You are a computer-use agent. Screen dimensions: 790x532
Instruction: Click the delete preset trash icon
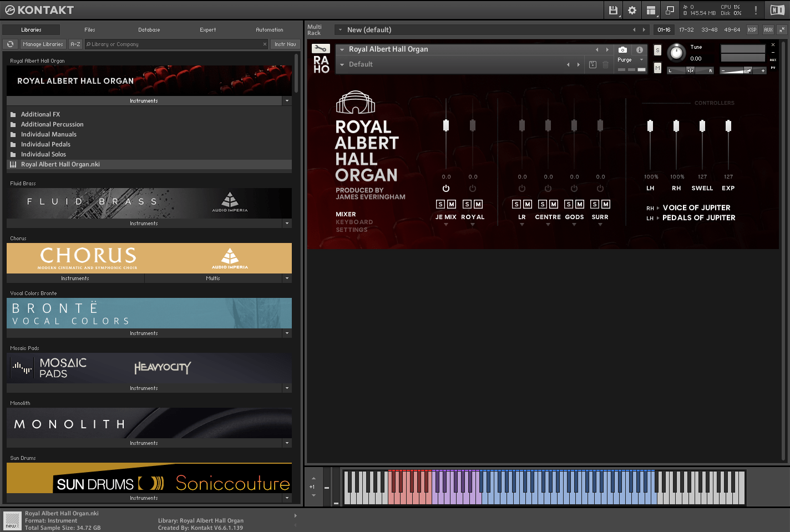coord(606,65)
